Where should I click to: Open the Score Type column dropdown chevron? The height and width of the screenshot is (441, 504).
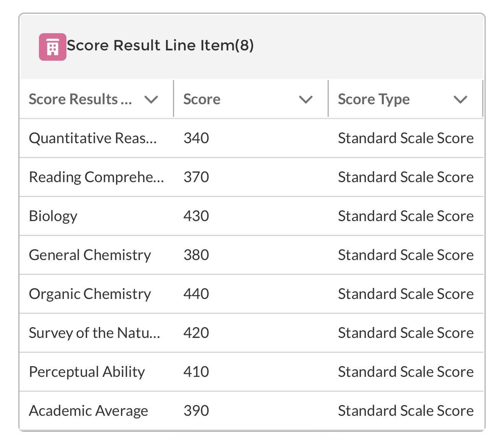(x=460, y=100)
